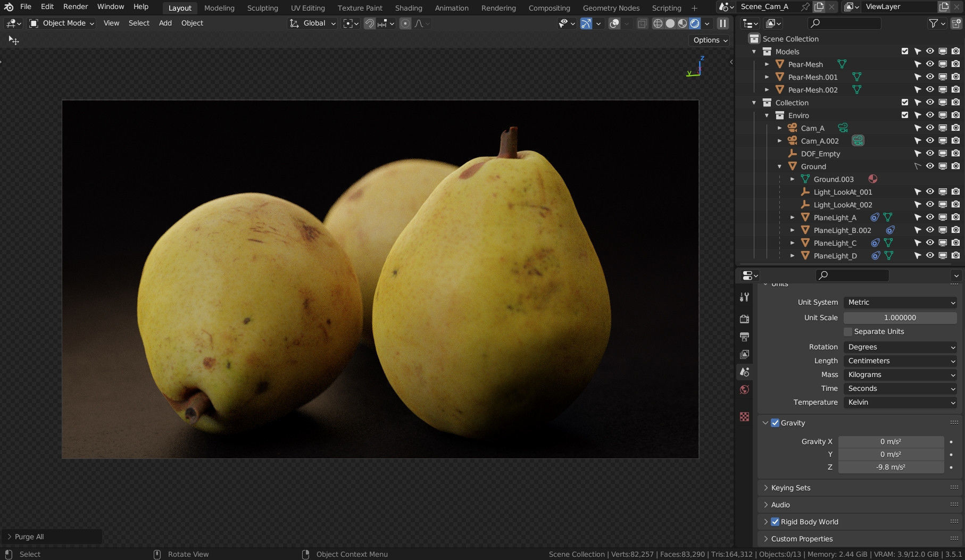Viewport: 965px width, 560px height.
Task: Switch to the Shading workspace tab
Action: click(409, 8)
